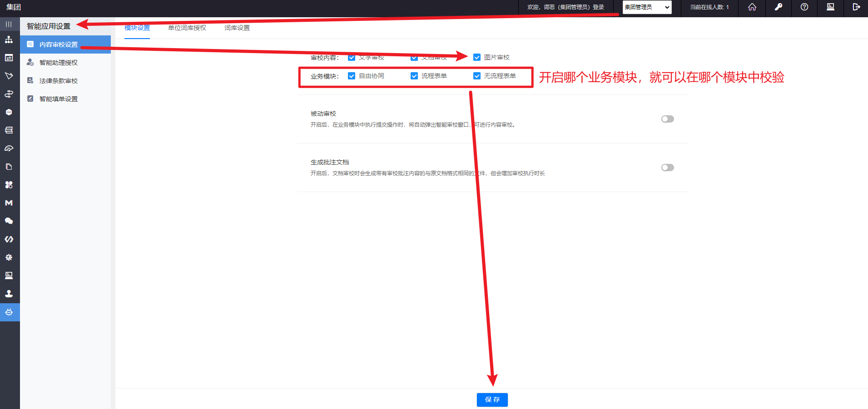
Task: Switch to the 模块设置 tab
Action: point(137,28)
